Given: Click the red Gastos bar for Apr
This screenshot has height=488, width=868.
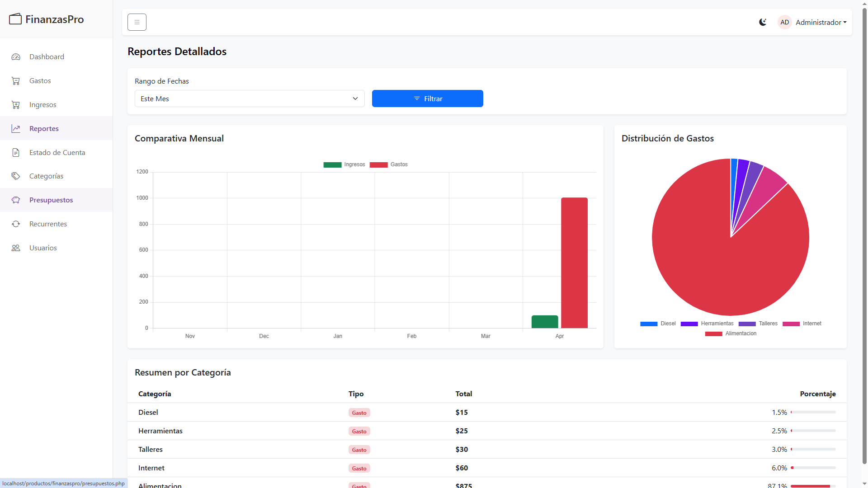Looking at the screenshot, I should (574, 263).
